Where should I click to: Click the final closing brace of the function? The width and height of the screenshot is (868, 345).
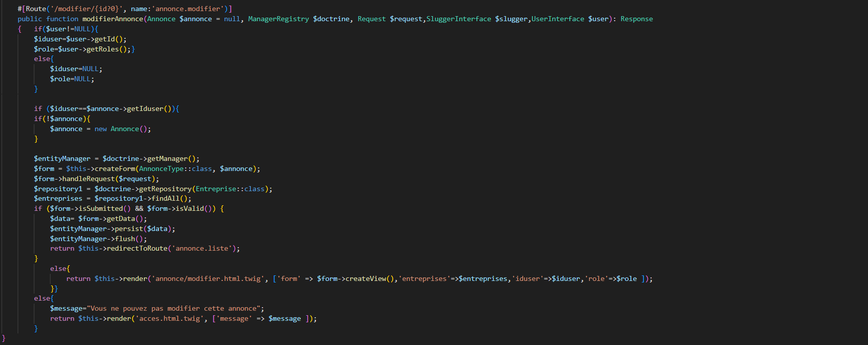(4, 338)
